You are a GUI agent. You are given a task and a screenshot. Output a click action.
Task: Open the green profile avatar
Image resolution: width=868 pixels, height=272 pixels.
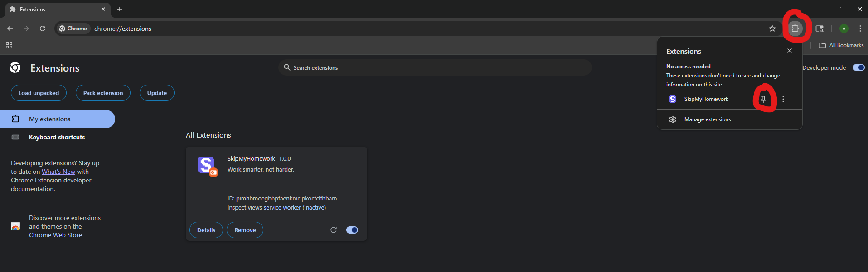[844, 29]
